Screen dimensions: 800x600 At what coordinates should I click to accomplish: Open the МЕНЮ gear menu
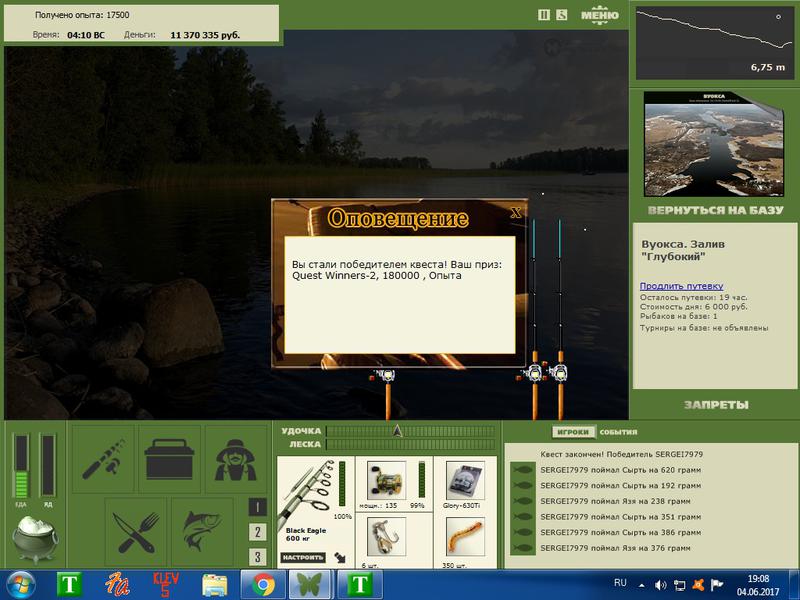pos(599,14)
